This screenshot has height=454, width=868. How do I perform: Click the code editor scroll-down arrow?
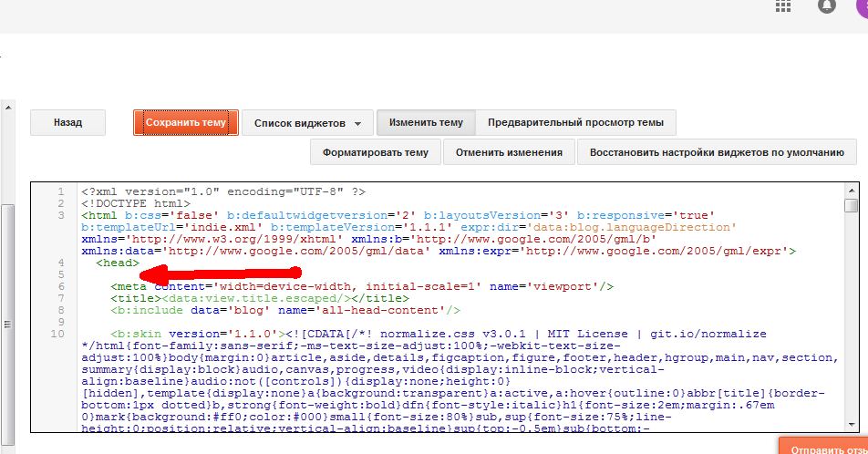click(x=852, y=425)
